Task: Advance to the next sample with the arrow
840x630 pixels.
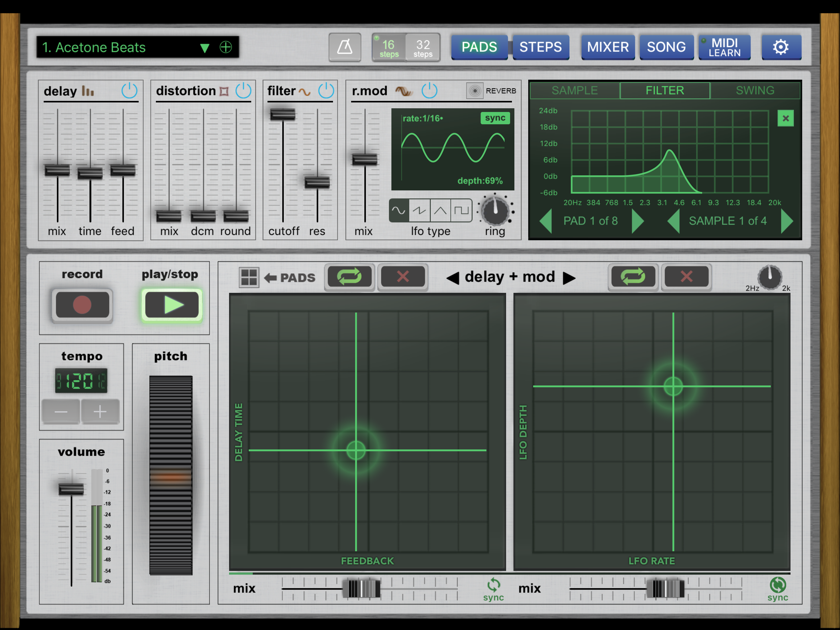Action: point(787,221)
